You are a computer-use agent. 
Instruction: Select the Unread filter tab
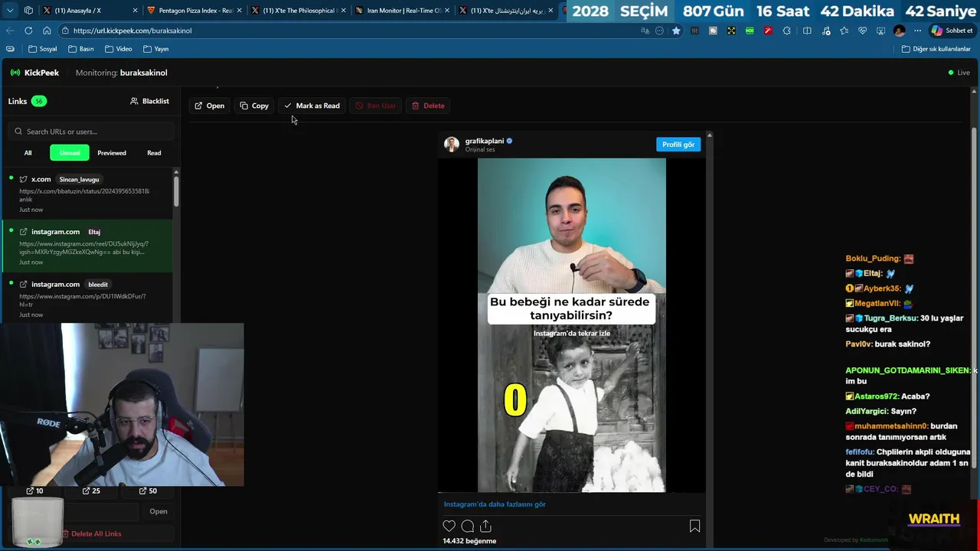pyautogui.click(x=70, y=153)
